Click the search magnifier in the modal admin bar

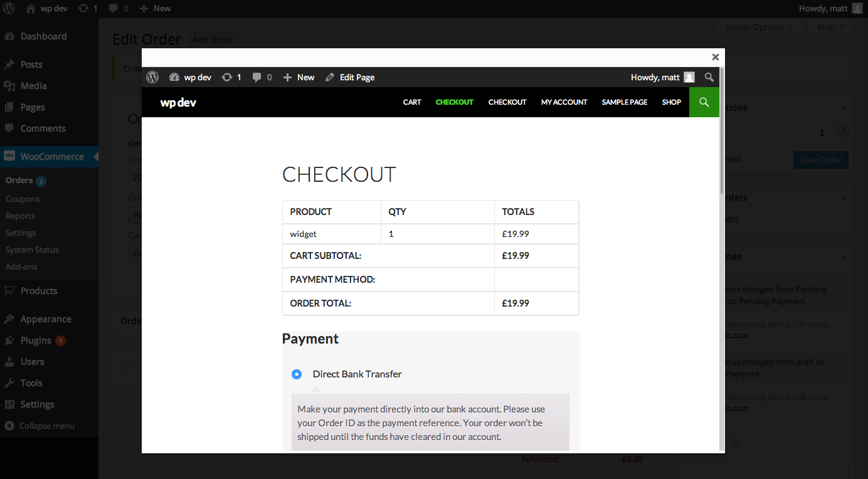point(709,77)
